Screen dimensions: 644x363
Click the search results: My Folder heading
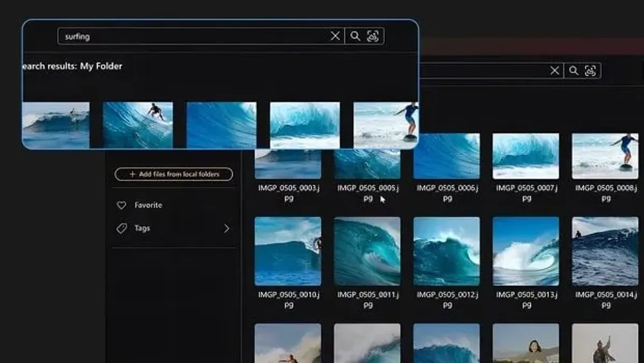tap(72, 66)
